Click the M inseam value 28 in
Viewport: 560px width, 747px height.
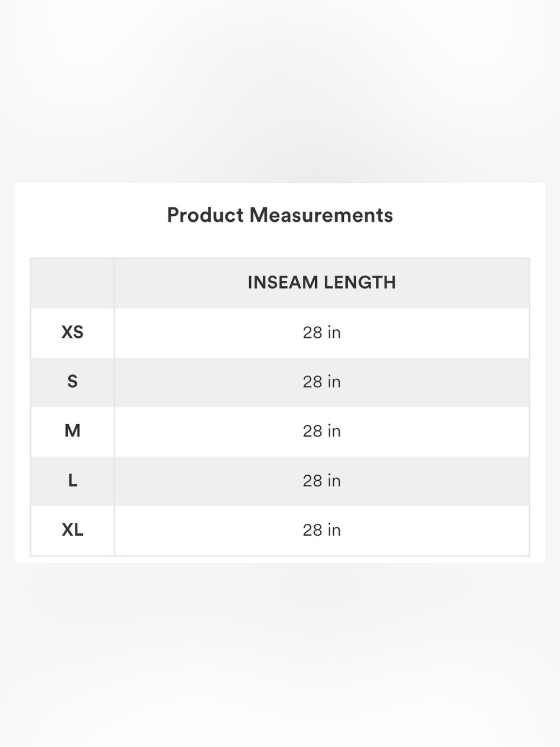(x=322, y=432)
